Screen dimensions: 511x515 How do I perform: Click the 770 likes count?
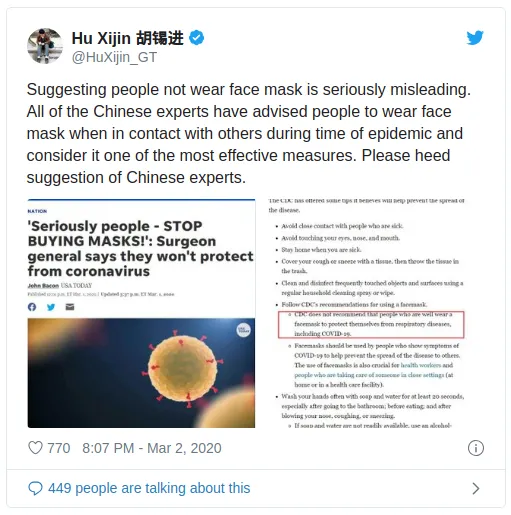tap(59, 448)
